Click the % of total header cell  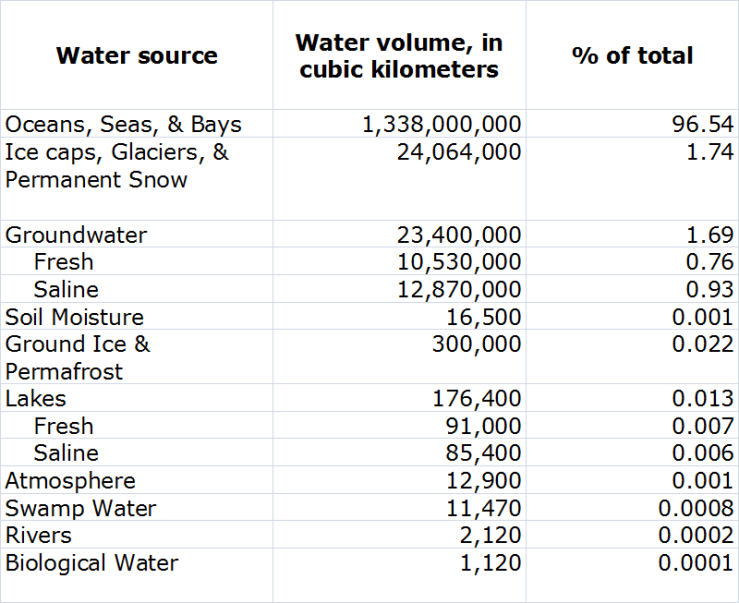(x=632, y=55)
